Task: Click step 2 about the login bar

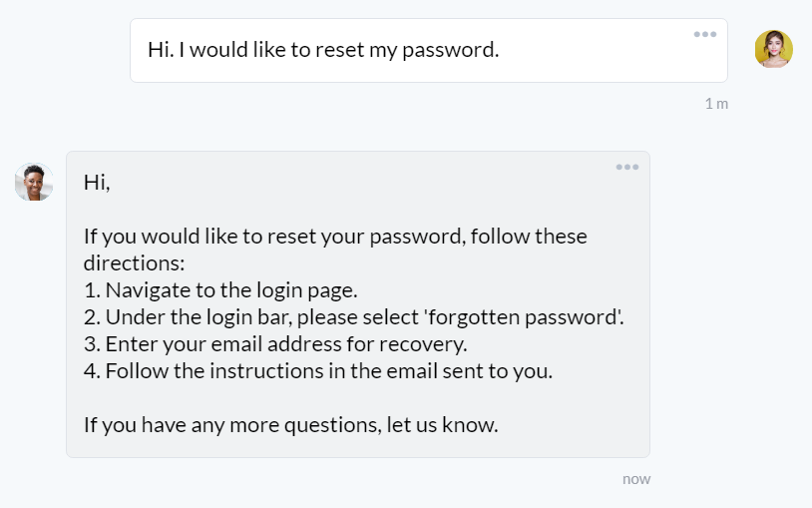Action: [x=354, y=317]
